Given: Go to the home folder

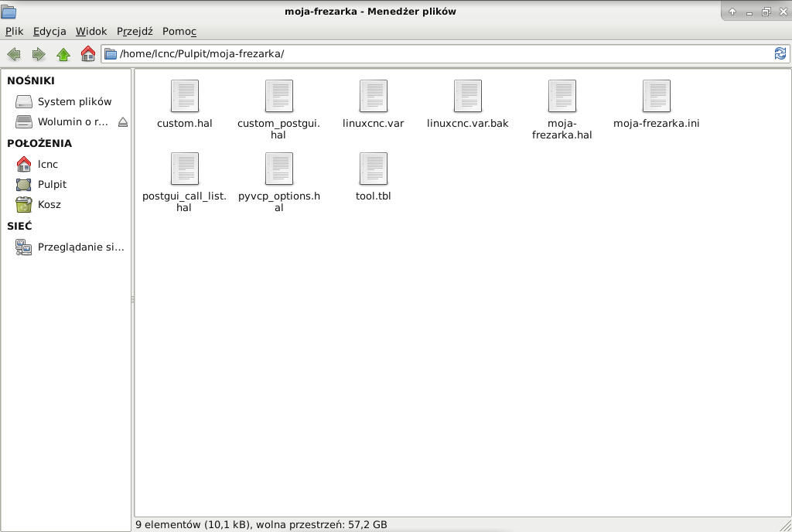Looking at the screenshot, I should pos(87,54).
